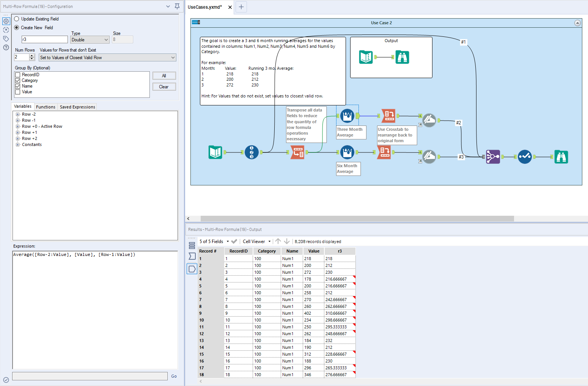Select the RecordID tool after Input Data
Viewport: 588px width, 386px height.
[x=251, y=152]
